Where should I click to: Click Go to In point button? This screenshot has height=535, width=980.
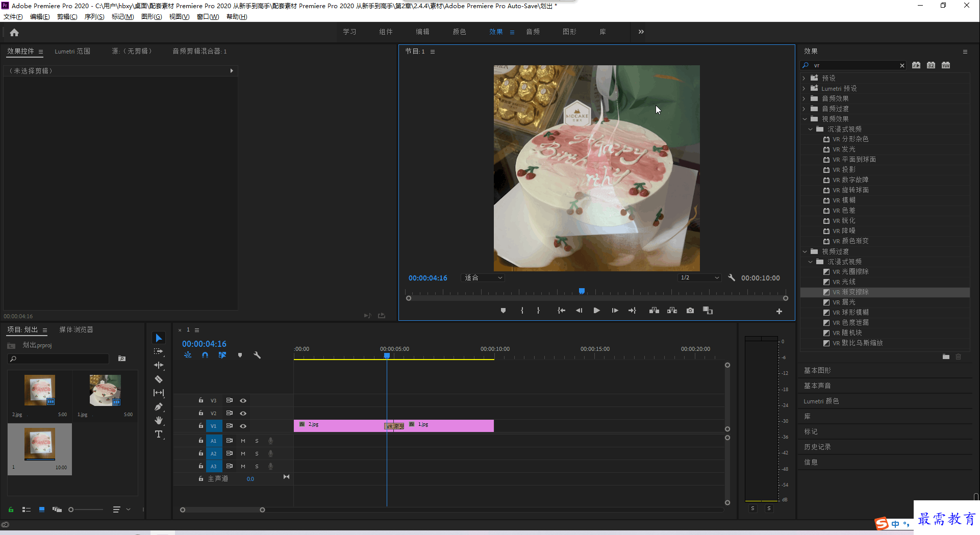[561, 311]
